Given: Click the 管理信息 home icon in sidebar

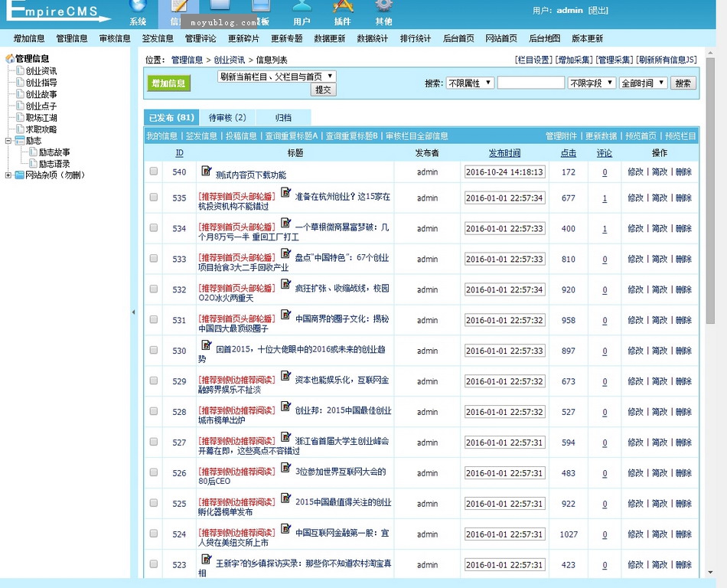Looking at the screenshot, I should tap(10, 58).
